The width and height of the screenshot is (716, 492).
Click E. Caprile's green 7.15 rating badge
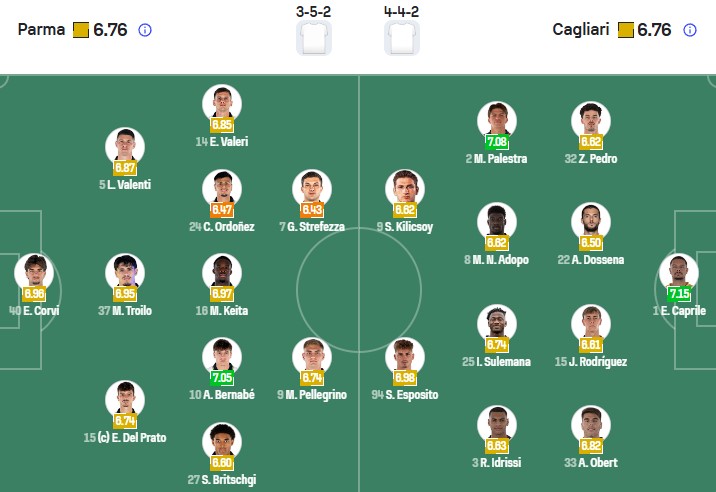[x=679, y=294]
